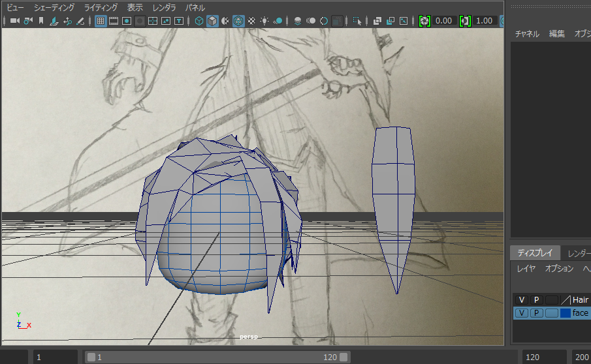The width and height of the screenshot is (591, 364).
Task: Toggle playback P of Hair layer
Action: tap(536, 300)
